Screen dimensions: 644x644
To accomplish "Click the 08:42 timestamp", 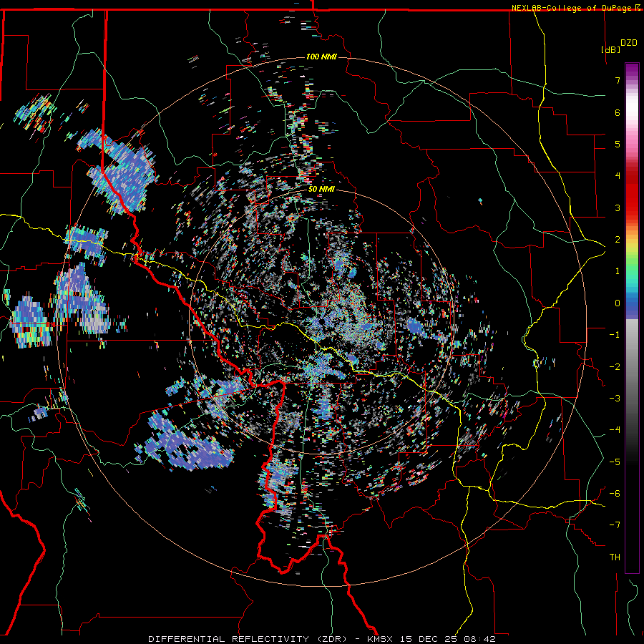I will pos(479,639).
